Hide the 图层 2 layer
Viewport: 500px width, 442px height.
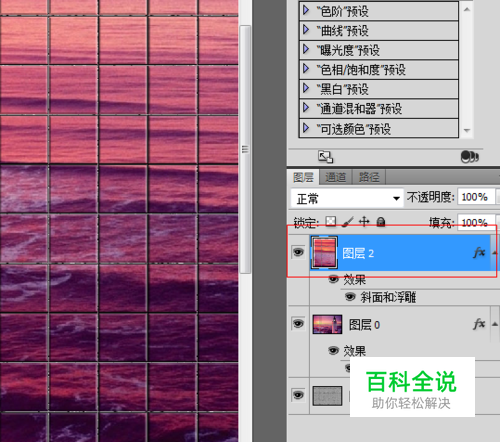(298, 252)
